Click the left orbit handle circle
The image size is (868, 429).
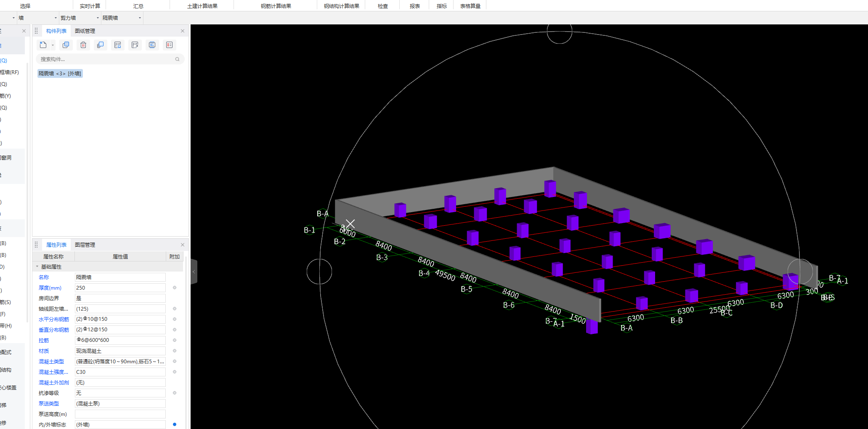click(319, 272)
